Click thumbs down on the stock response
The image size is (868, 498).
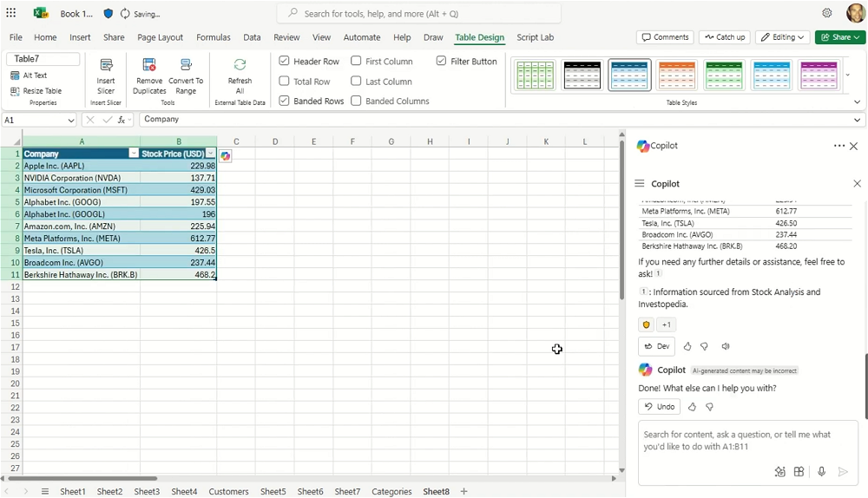pos(704,346)
